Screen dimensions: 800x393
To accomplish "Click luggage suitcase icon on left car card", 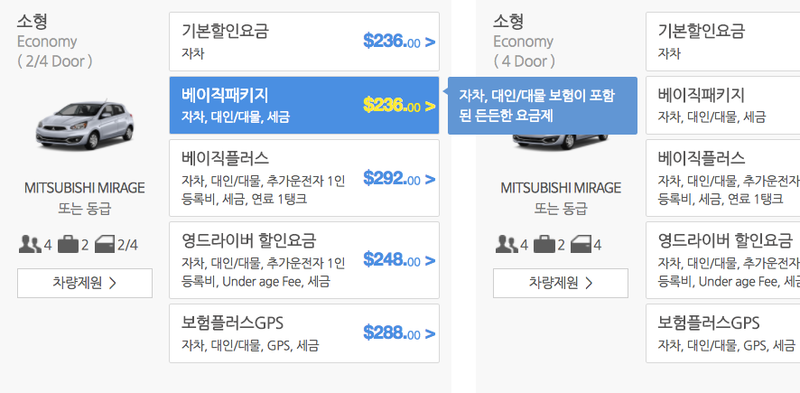I will 68,245.
